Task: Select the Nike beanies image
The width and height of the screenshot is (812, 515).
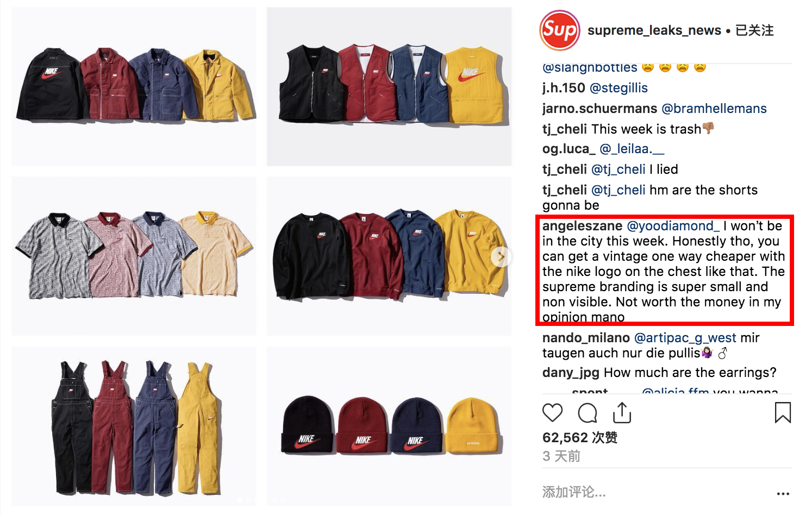Action: (389, 426)
